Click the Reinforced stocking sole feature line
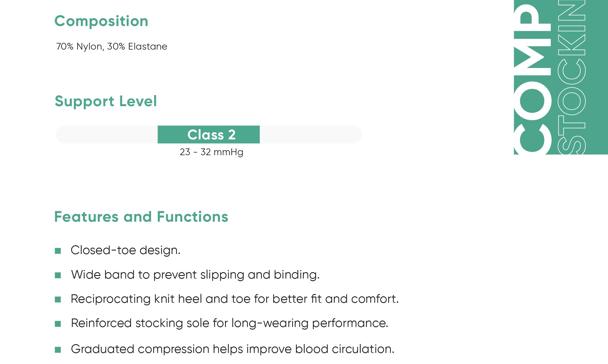Screen dimensions: 608x364 coord(229,323)
